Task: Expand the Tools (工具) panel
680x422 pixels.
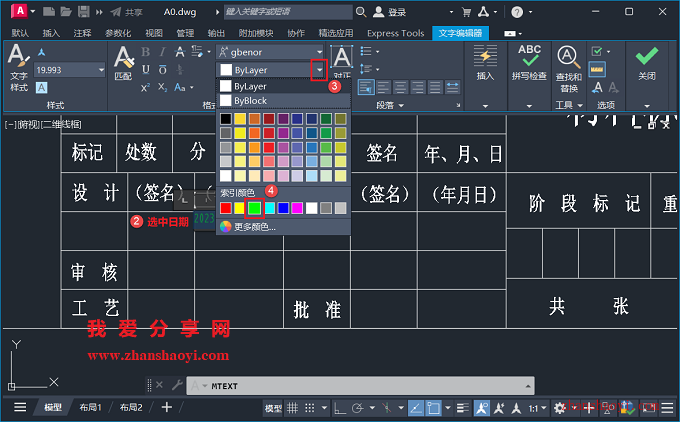Action: pos(569,105)
